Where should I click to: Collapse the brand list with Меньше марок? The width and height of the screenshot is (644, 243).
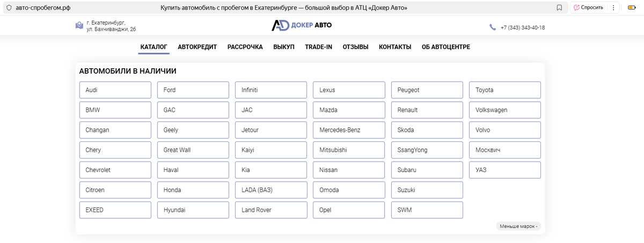(x=518, y=226)
